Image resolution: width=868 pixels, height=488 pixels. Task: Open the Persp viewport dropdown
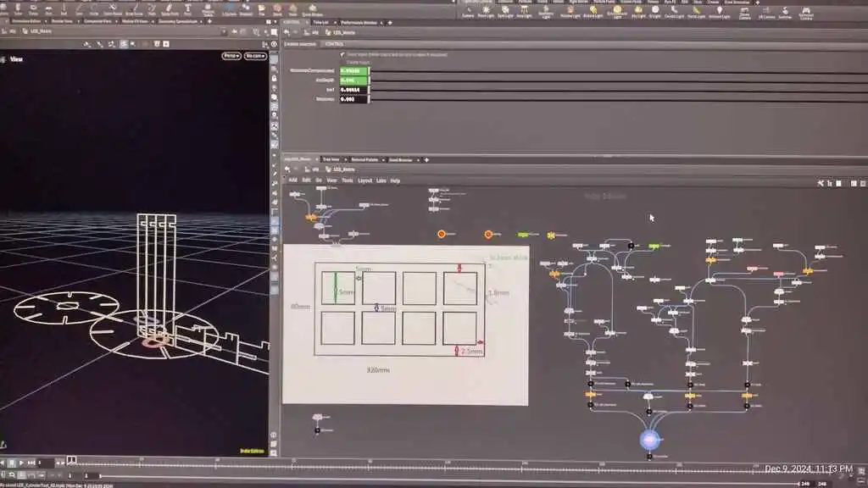tap(231, 56)
